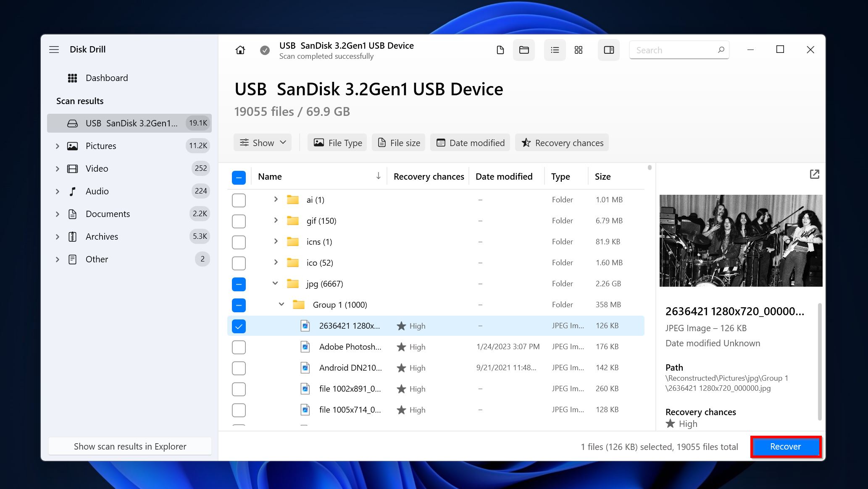The height and width of the screenshot is (489, 868).
Task: Check the ai (1) folder checkbox
Action: tap(239, 200)
